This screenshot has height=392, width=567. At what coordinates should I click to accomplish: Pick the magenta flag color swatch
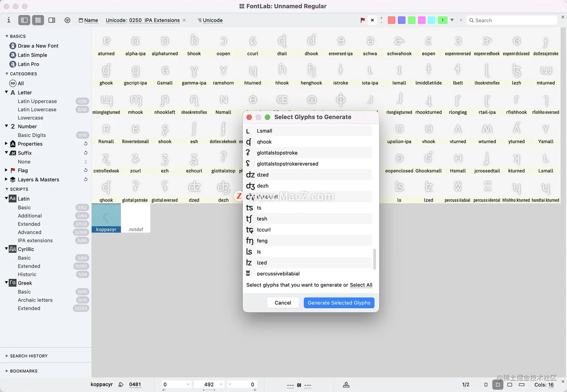[421, 20]
